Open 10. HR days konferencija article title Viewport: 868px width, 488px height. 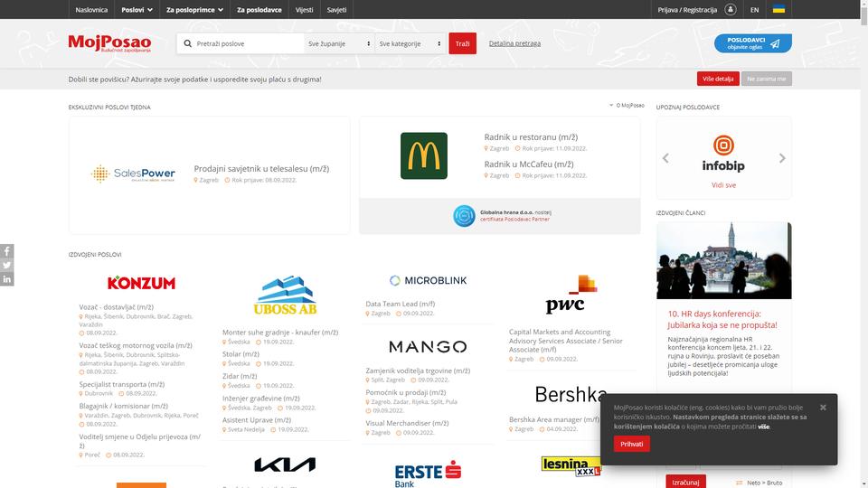click(x=722, y=319)
